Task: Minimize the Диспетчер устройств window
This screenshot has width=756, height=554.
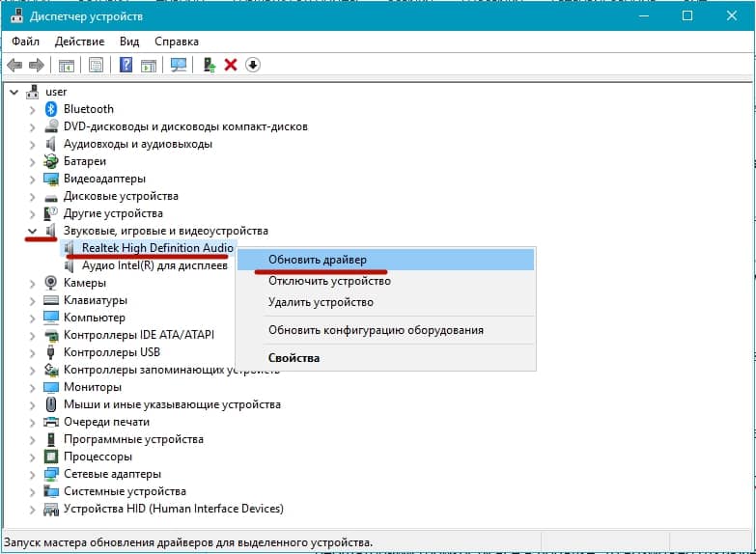Action: pos(644,15)
